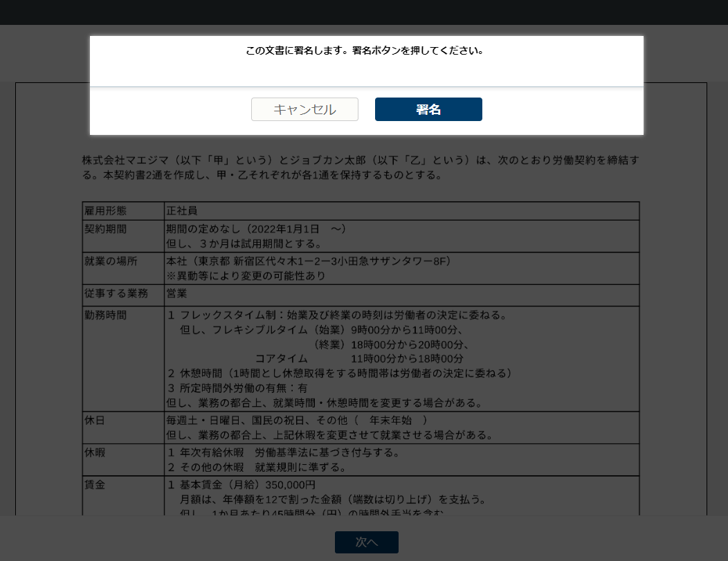Select the 従事する業務 row label
The width and height of the screenshot is (728, 561).
click(x=116, y=293)
